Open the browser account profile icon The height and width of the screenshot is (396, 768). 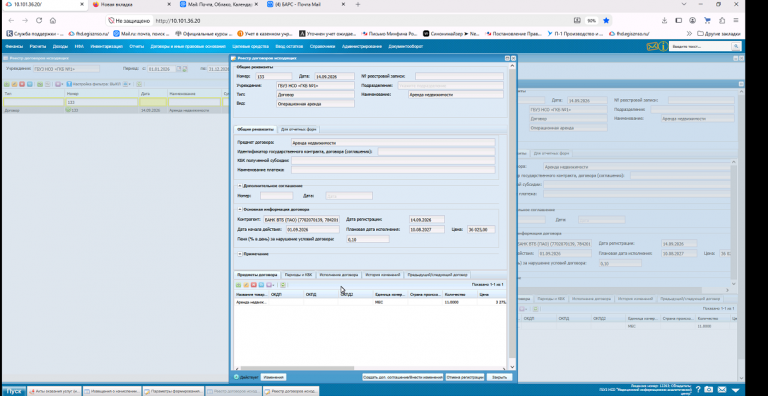click(692, 21)
